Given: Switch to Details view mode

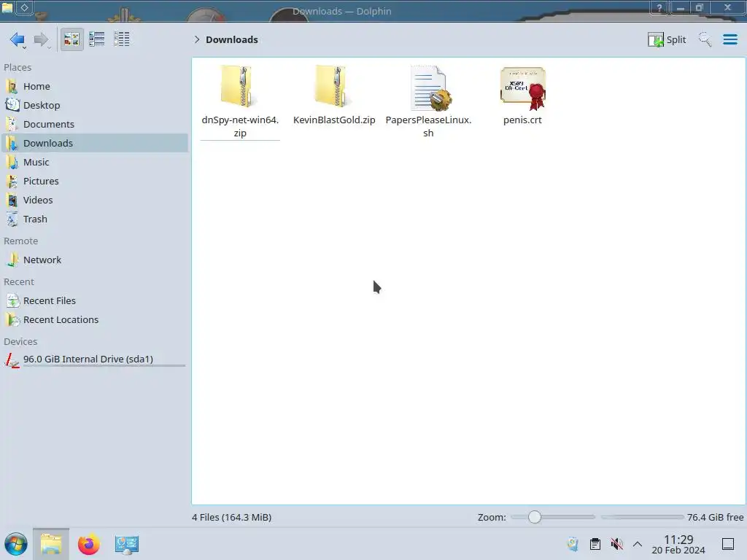Looking at the screenshot, I should point(122,39).
